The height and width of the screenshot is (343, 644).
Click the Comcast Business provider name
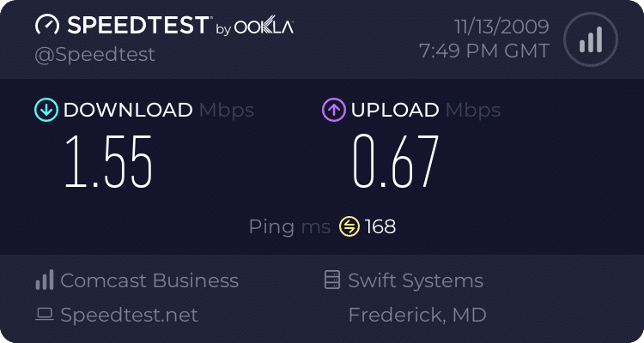[149, 280]
